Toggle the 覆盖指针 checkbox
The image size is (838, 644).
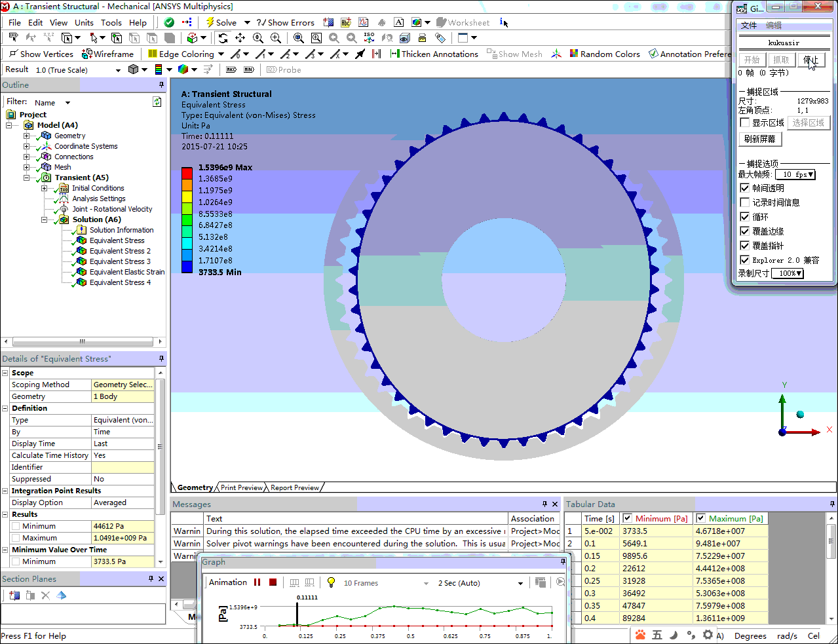[x=744, y=246]
